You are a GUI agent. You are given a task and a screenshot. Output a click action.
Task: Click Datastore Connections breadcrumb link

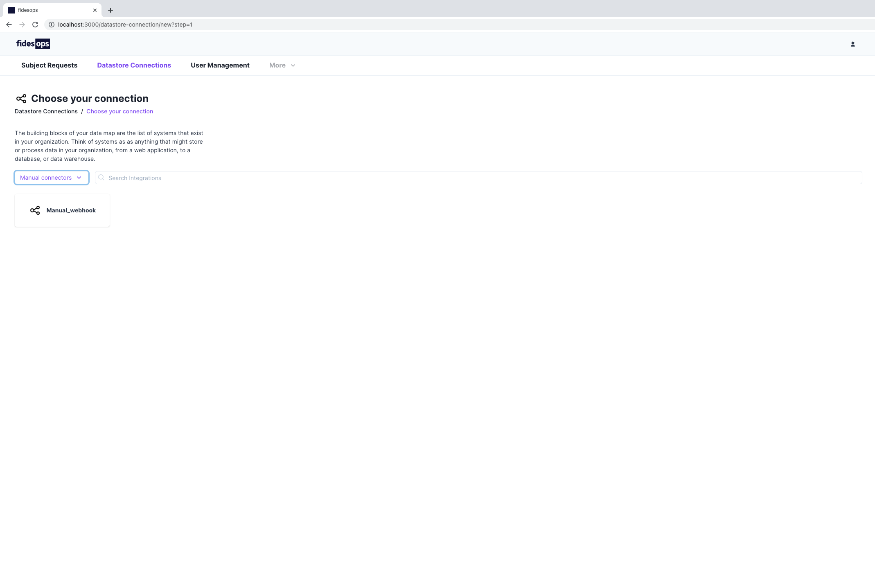click(x=46, y=111)
